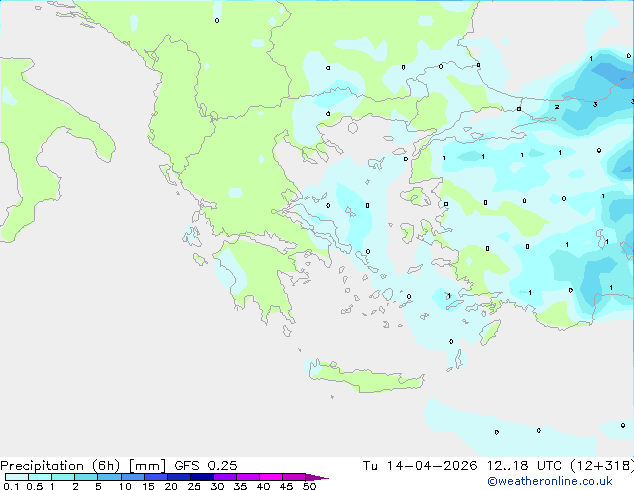This screenshot has height=490, width=634.
Task: Click the "GFS 0.25" model label
Action: pyautogui.click(x=206, y=466)
